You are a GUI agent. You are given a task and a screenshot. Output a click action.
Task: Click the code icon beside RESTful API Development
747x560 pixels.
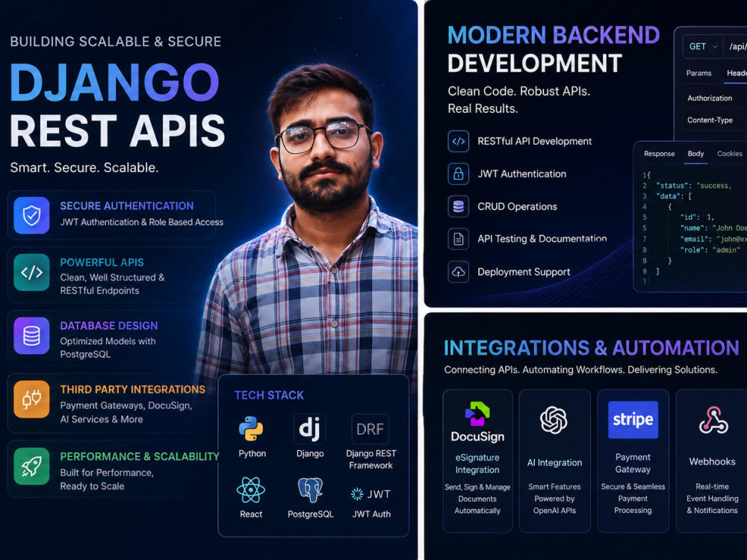[459, 141]
